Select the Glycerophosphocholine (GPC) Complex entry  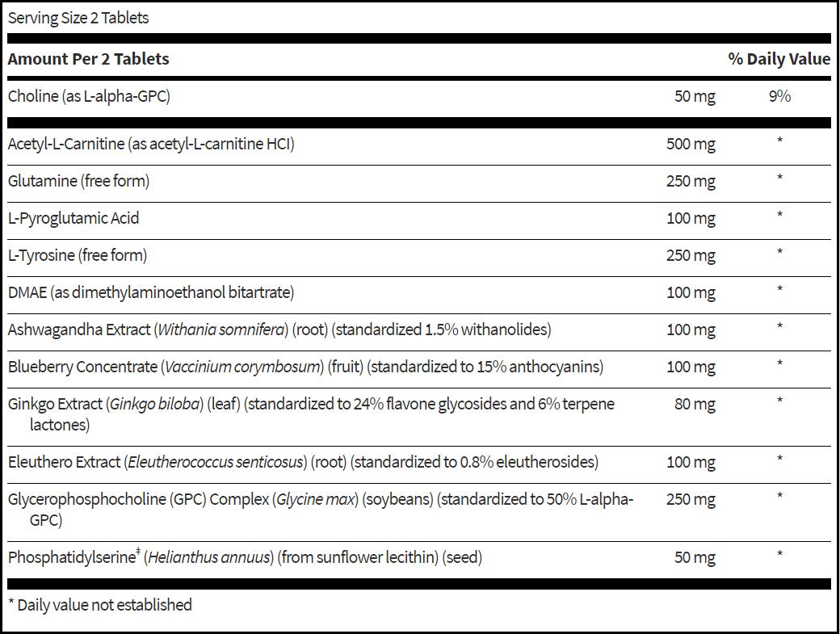click(x=321, y=510)
